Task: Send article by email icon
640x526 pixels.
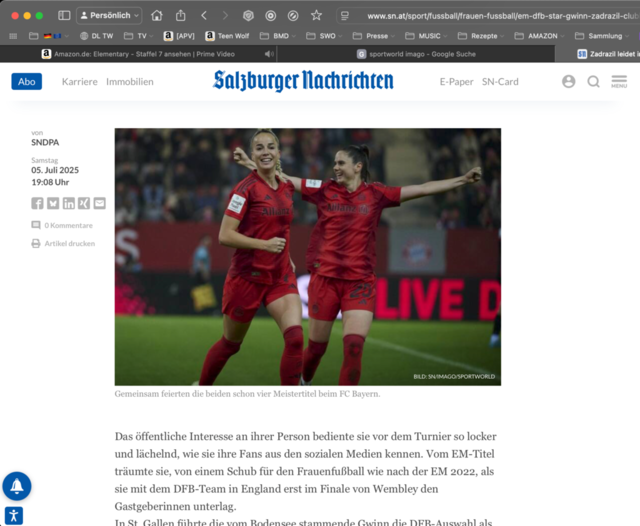Action: [x=99, y=203]
